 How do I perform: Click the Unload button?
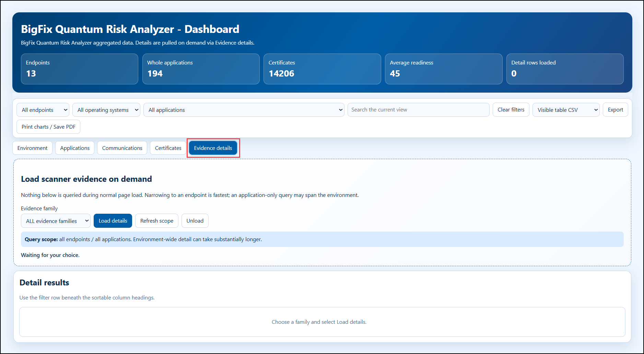[x=195, y=221]
